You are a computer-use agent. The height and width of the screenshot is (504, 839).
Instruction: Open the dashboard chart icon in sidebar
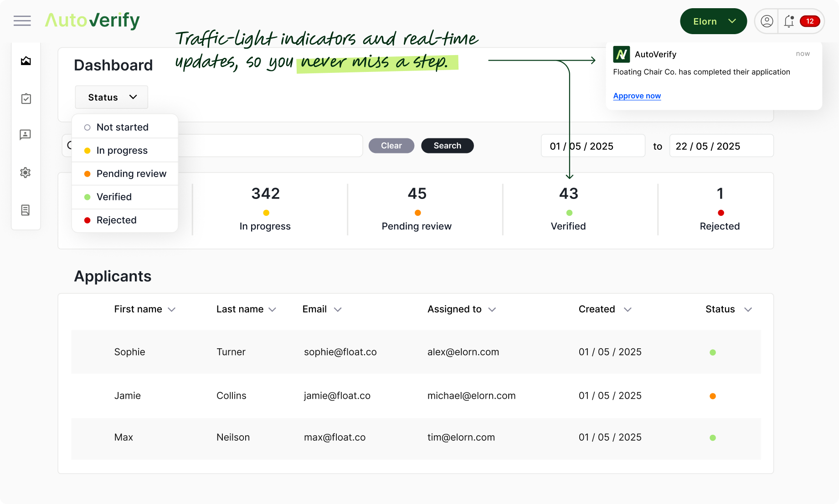pyautogui.click(x=26, y=61)
